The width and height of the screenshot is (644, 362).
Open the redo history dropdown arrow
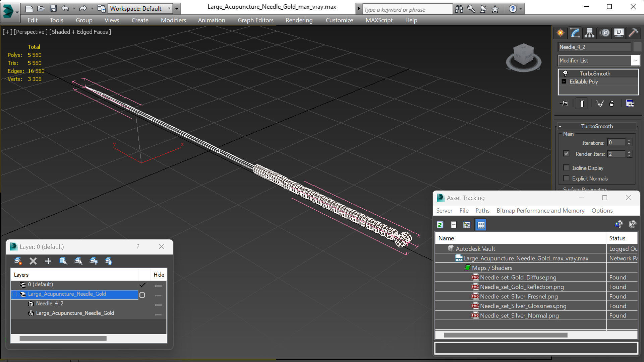click(92, 8)
